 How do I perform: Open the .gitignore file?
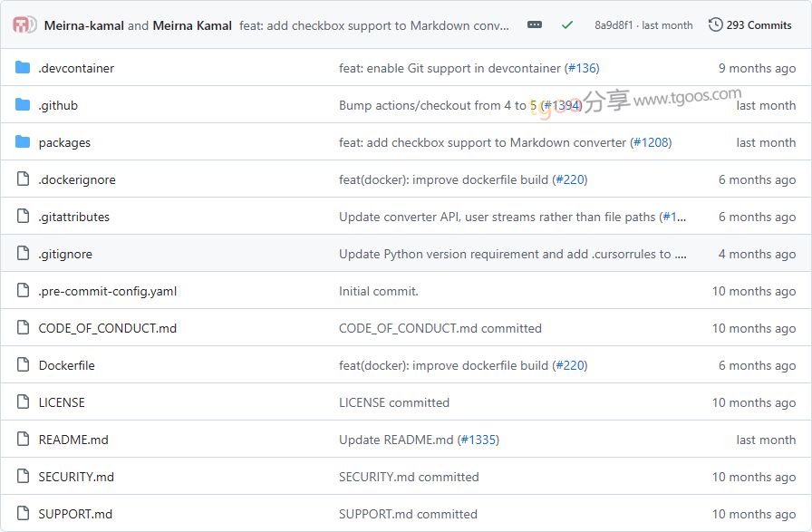point(65,255)
